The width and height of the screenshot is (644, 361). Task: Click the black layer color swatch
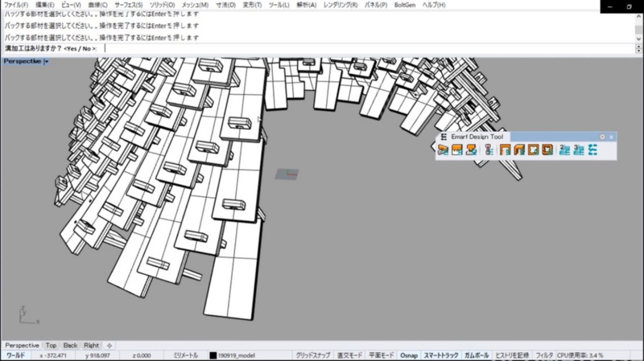click(x=213, y=355)
